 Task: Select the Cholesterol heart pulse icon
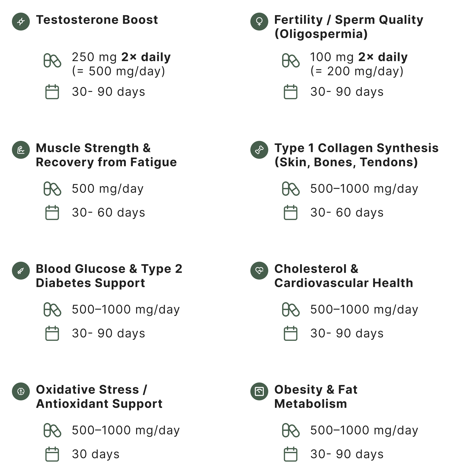[259, 271]
